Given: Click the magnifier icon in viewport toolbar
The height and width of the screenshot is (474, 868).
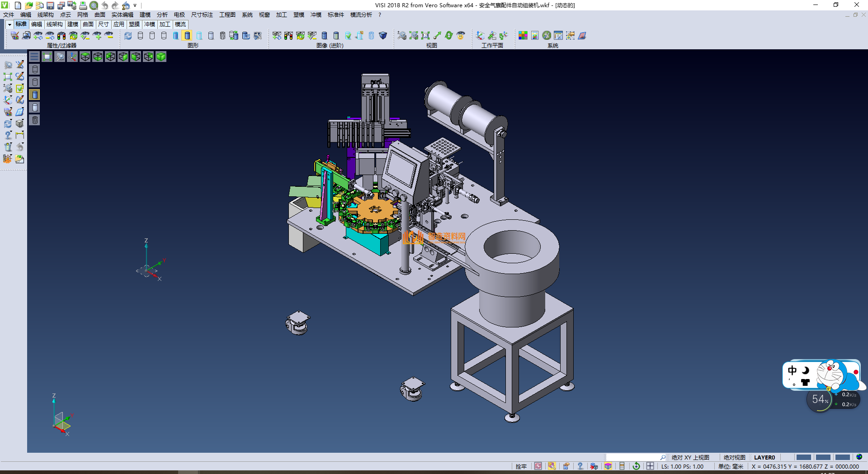Looking at the screenshot, I should click(x=60, y=57).
